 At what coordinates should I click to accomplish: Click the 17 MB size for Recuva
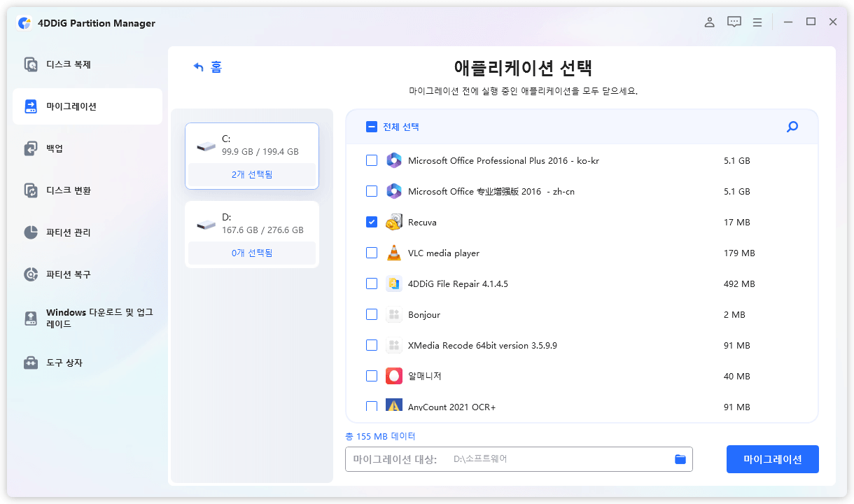pos(737,222)
